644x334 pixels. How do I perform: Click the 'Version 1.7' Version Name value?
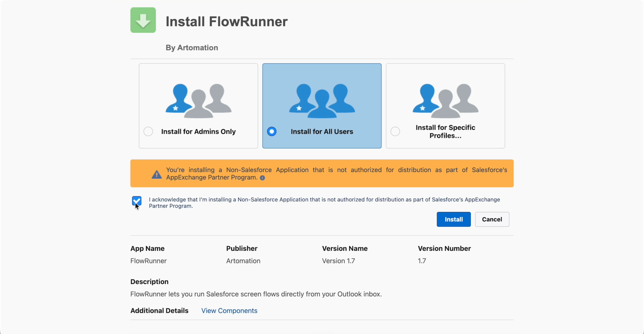point(338,261)
